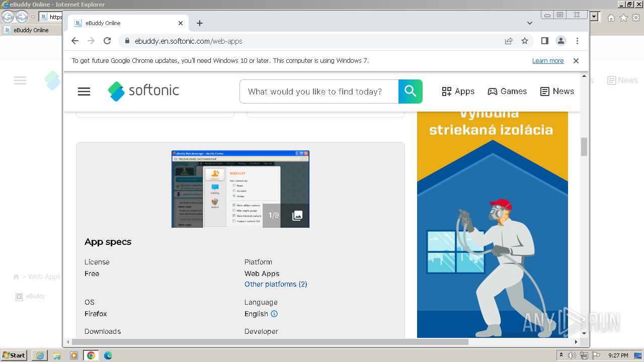Open Microsoft Edge from the taskbar
Viewport: 644px width, 362px height.
point(108,355)
